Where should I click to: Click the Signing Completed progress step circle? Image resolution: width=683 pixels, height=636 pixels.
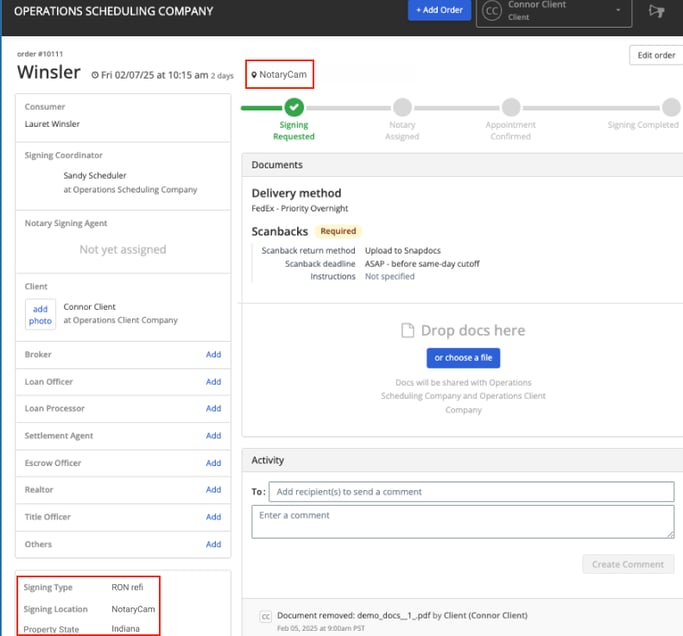tap(671, 107)
